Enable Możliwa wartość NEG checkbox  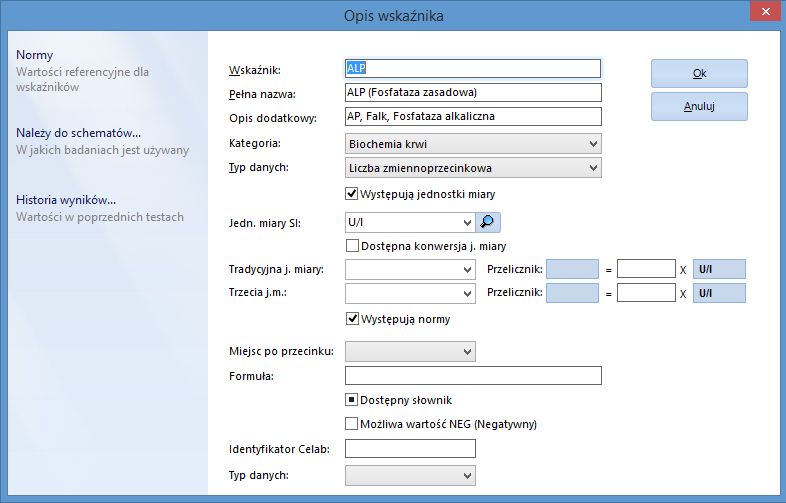coord(351,424)
